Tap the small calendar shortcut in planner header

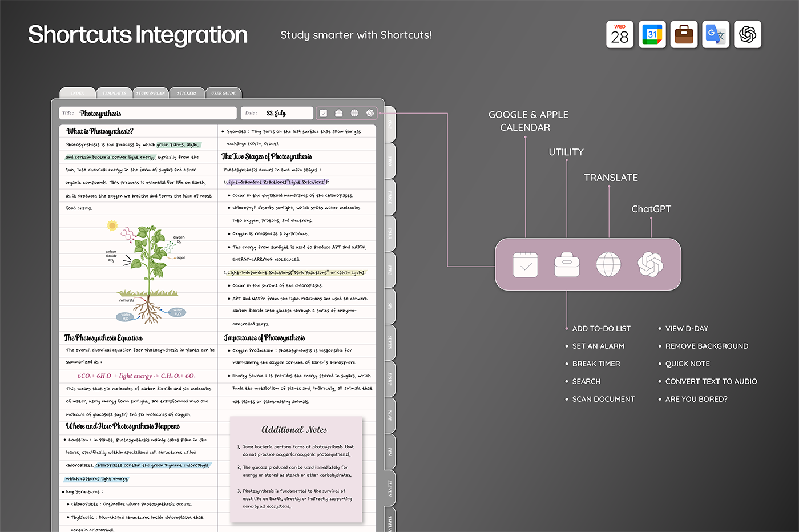[x=323, y=113]
